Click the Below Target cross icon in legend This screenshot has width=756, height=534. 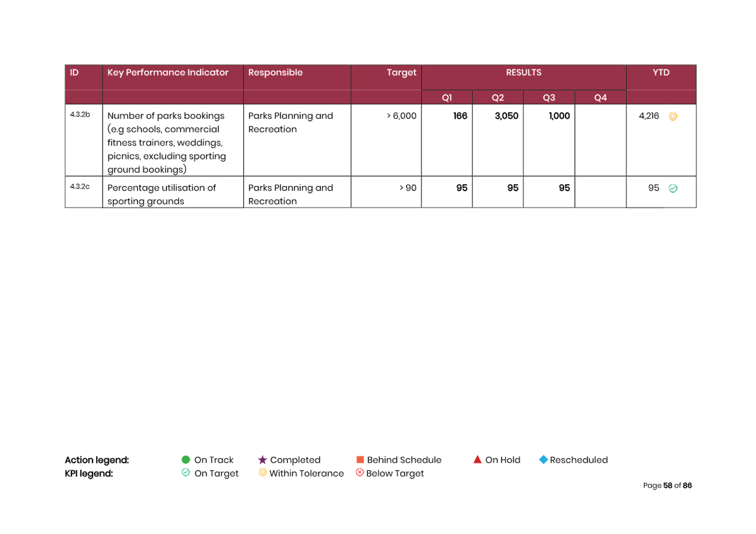(360, 472)
